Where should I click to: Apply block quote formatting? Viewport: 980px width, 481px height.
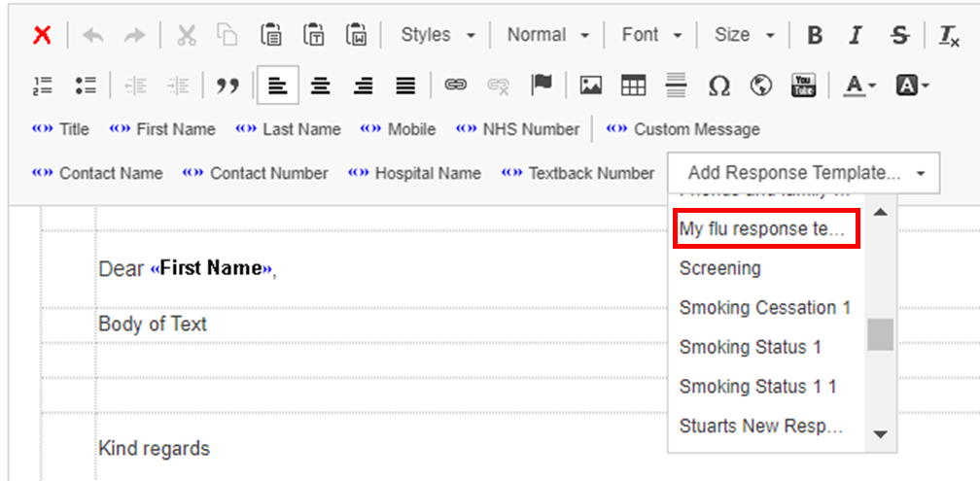click(x=227, y=86)
